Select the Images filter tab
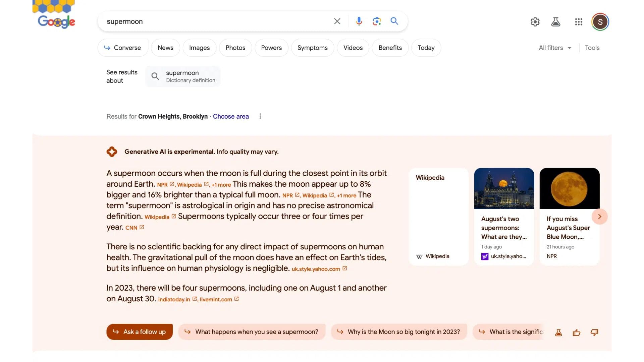 click(x=199, y=48)
